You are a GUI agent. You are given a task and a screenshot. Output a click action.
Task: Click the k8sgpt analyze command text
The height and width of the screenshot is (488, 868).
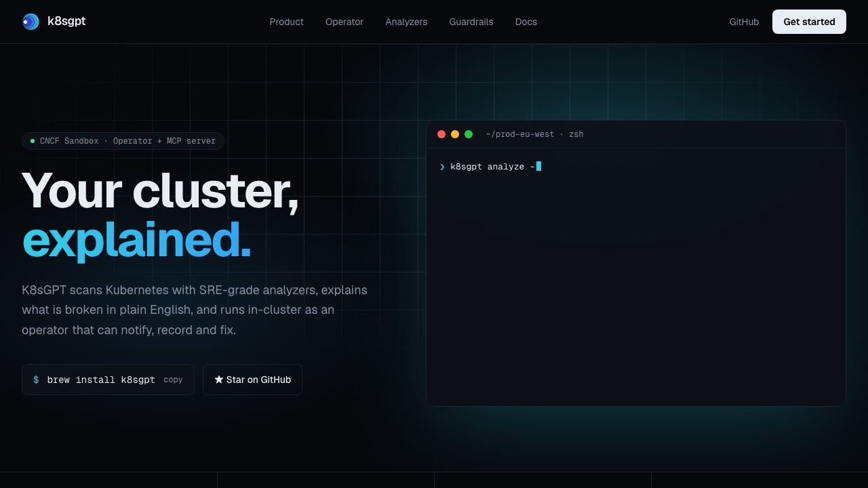pyautogui.click(x=492, y=167)
